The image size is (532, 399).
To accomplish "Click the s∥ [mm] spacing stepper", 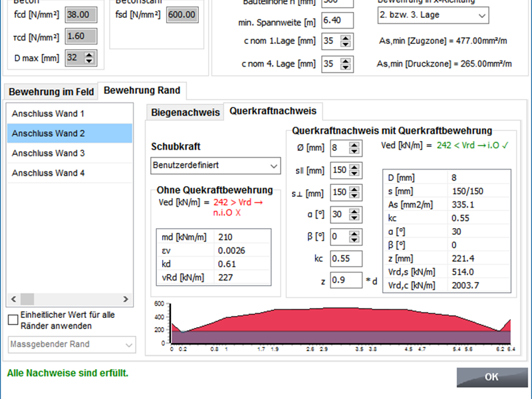I will pyautogui.click(x=358, y=170).
